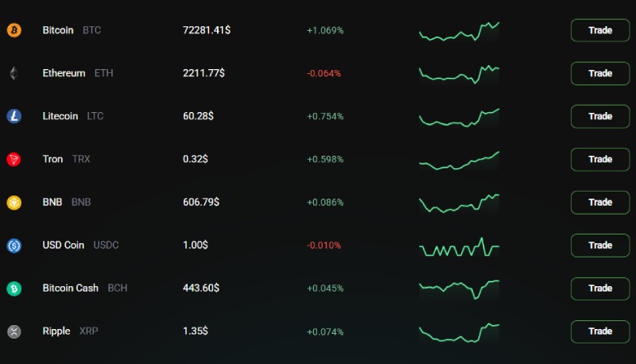The height and width of the screenshot is (364, 636).
Task: Click the USD Coin icon
Action: click(x=14, y=245)
